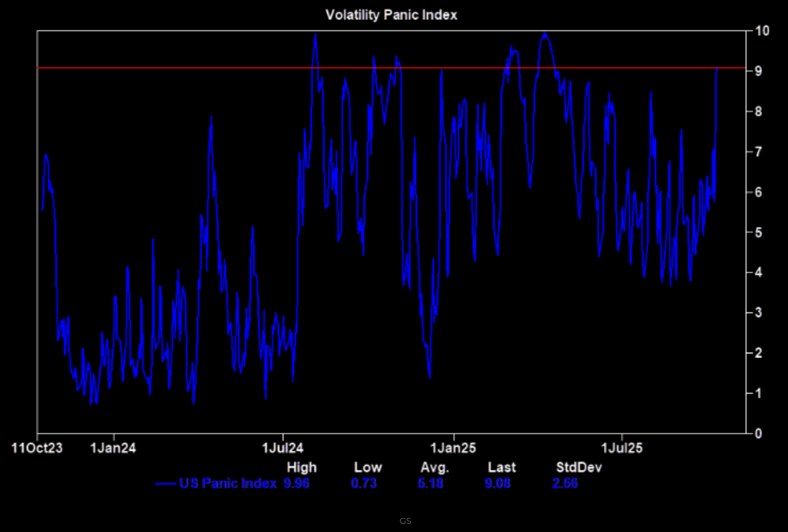Click the 1Jan25 x-axis date label

pyautogui.click(x=453, y=448)
